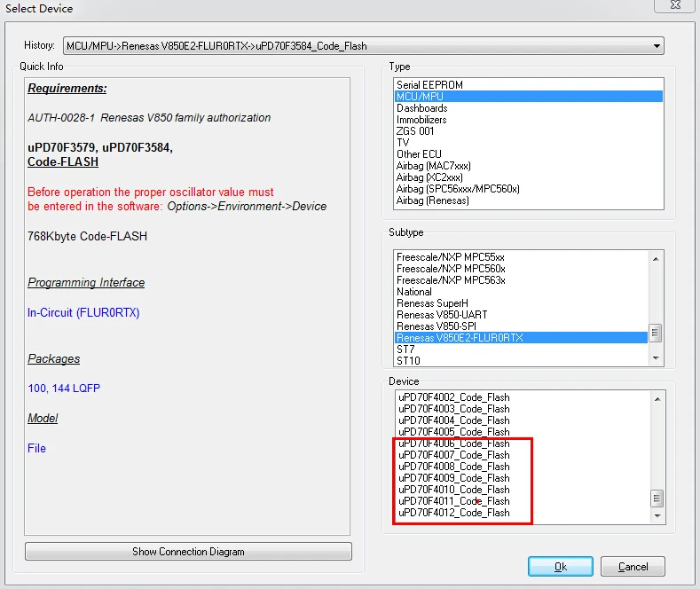Click Device list scroll down arrow

657,516
